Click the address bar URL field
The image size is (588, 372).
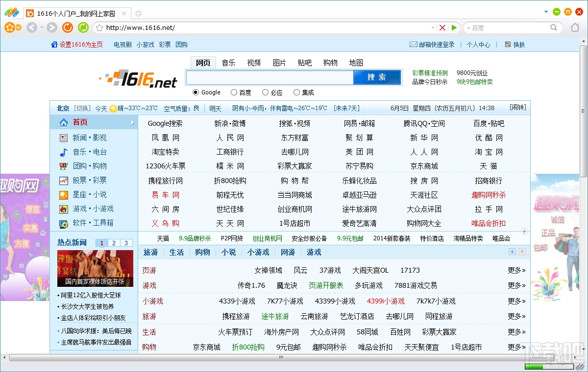267,28
